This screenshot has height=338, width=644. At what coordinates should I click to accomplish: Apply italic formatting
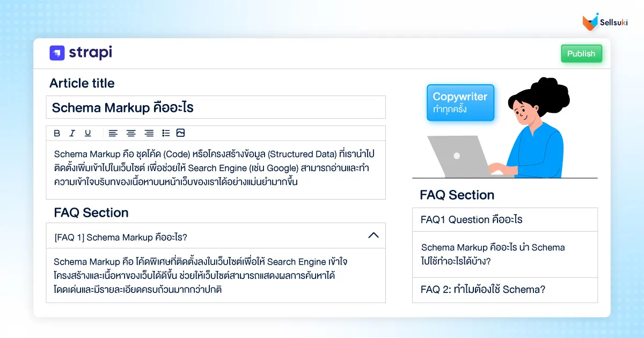coord(72,133)
